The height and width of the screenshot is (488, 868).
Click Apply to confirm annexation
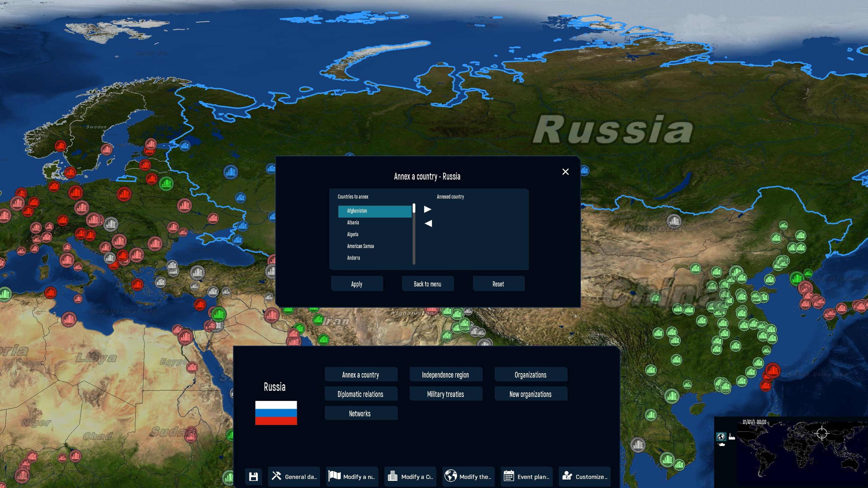coord(356,284)
